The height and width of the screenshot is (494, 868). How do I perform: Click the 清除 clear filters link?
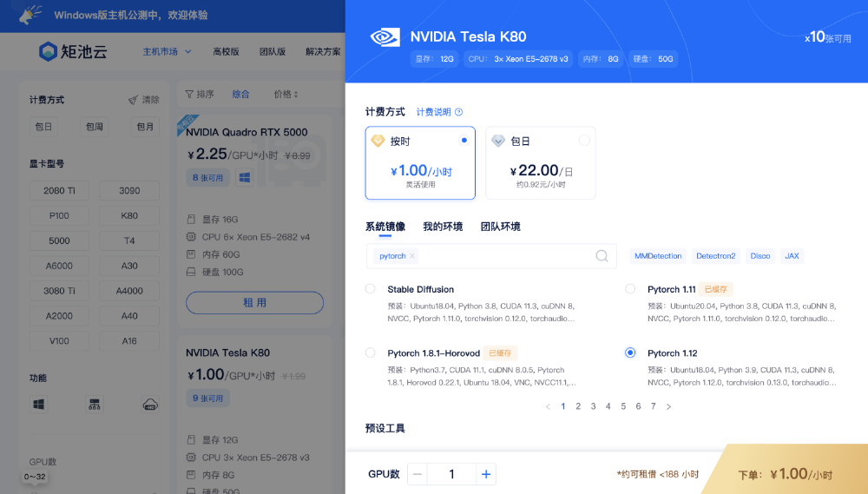150,100
